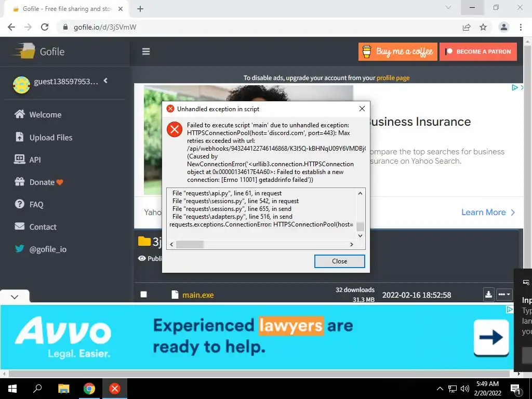Open the Windows Start menu

pos(12,389)
